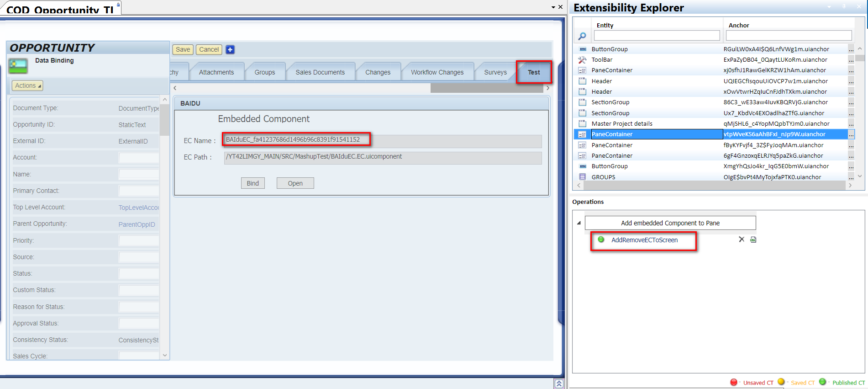Screen dimensions: 868x389
Task: Click the entity list scroll down arrow
Action: 860,176
